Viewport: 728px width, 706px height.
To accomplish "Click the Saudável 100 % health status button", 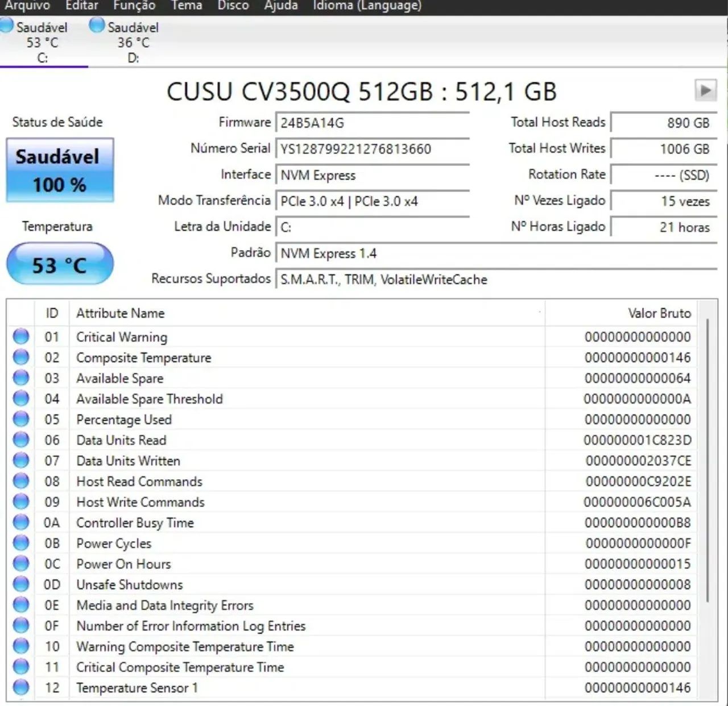I will (60, 170).
